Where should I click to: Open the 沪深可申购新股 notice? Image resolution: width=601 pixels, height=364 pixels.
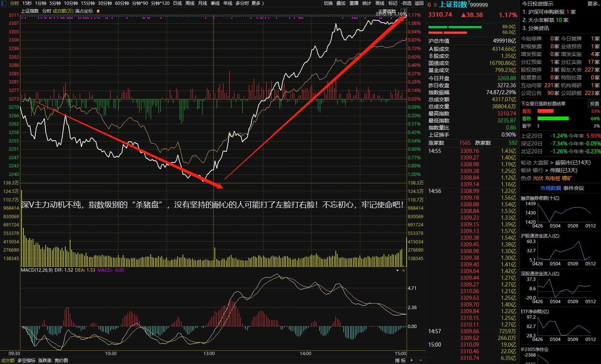[549, 12]
